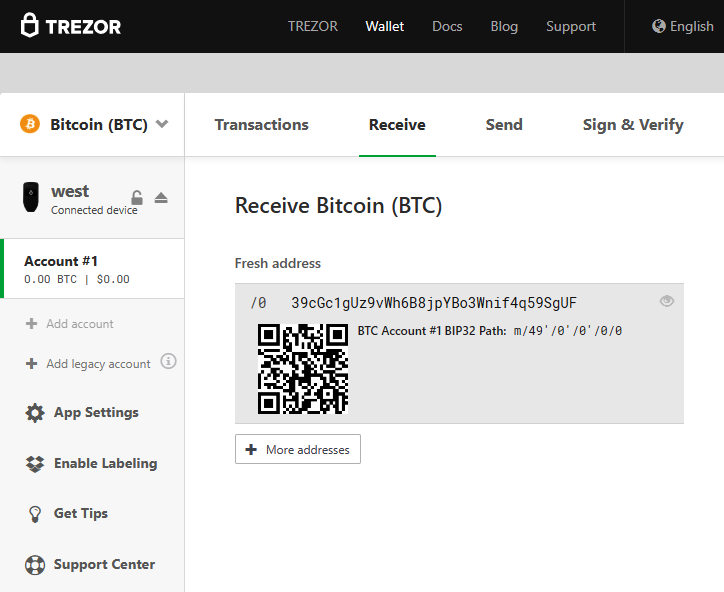Click the BIP32 path m/49'/0'/0'/0/0
This screenshot has height=592, width=724.
pyautogui.click(x=567, y=331)
